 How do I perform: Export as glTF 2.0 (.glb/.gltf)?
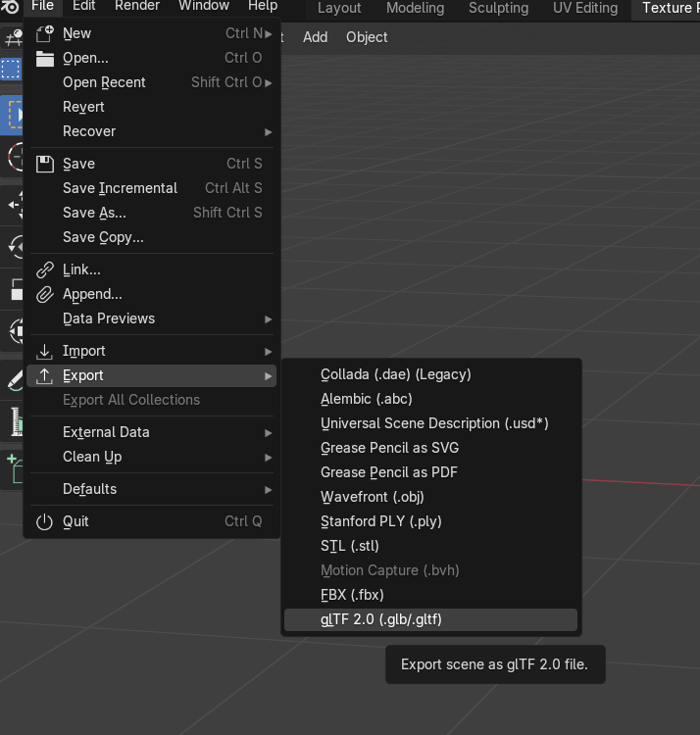[430, 619]
